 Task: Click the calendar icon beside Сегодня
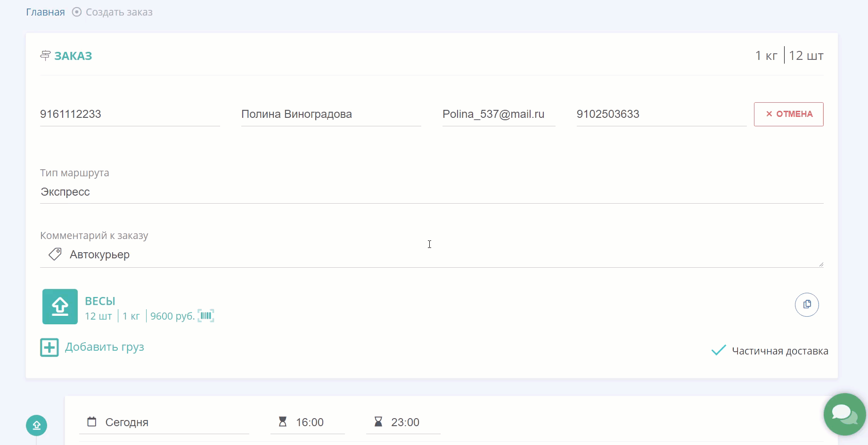(x=92, y=421)
